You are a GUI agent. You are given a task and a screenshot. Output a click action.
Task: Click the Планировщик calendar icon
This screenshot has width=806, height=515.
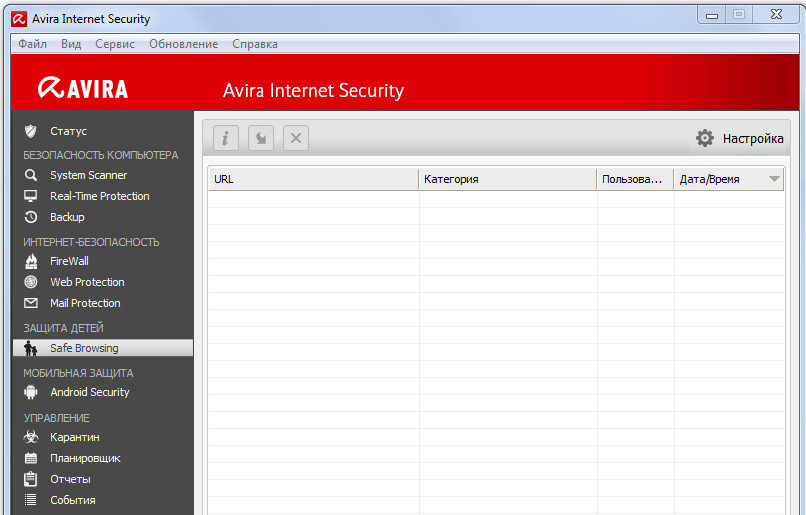[x=31, y=458]
